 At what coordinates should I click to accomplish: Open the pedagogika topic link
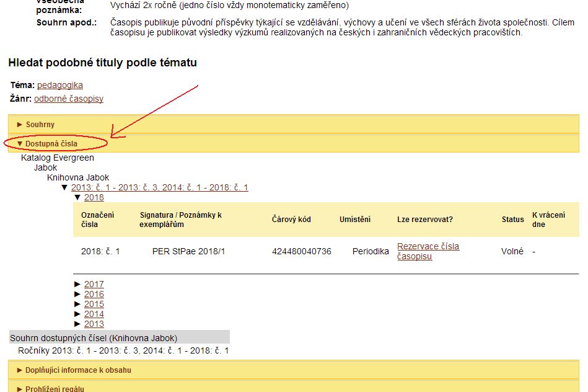(60, 85)
